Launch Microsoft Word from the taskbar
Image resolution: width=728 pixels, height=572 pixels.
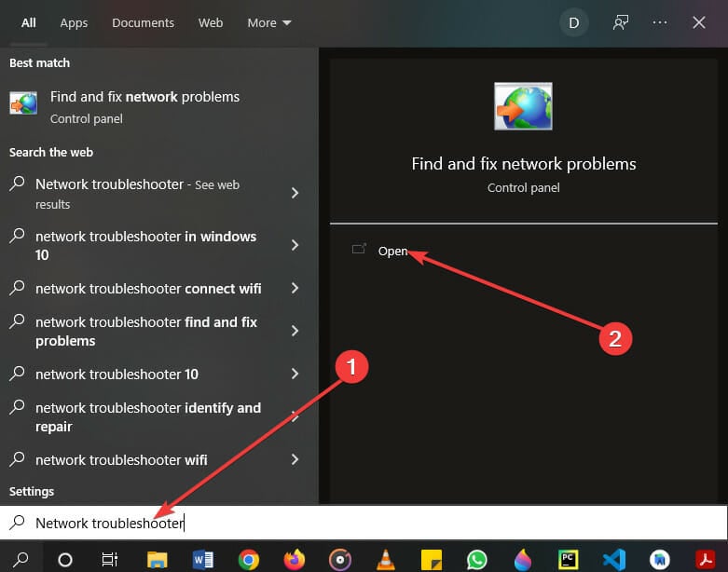coord(202,560)
